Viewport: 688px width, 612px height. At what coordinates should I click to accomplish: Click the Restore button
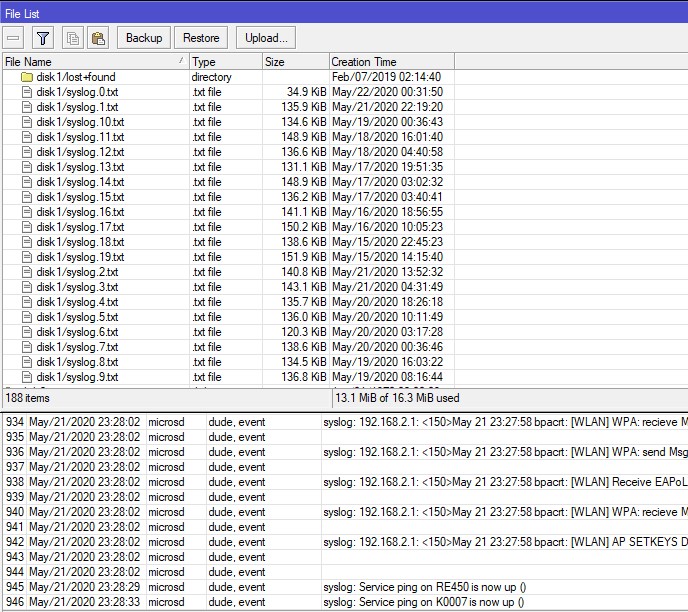(201, 38)
